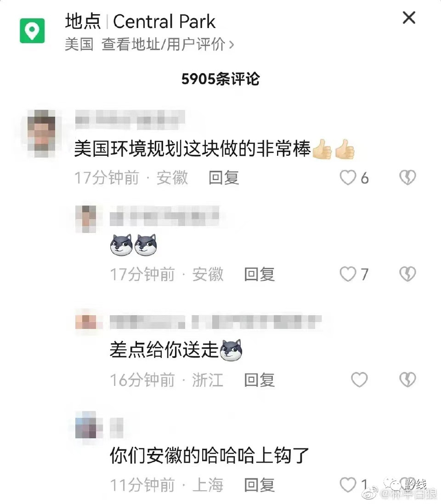441x504 pixels.
Task: Reply to the 上海 user's comment
Action: pos(260,485)
